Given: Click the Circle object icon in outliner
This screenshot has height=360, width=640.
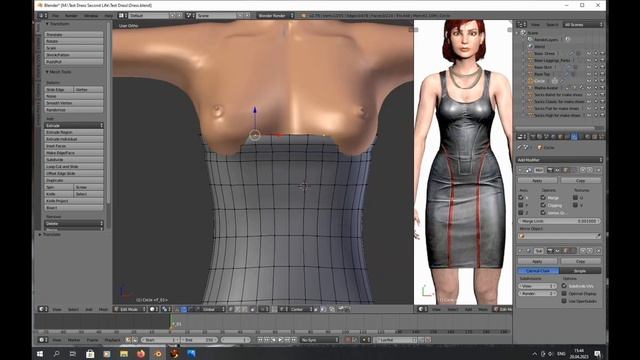Looking at the screenshot, I should point(530,81).
